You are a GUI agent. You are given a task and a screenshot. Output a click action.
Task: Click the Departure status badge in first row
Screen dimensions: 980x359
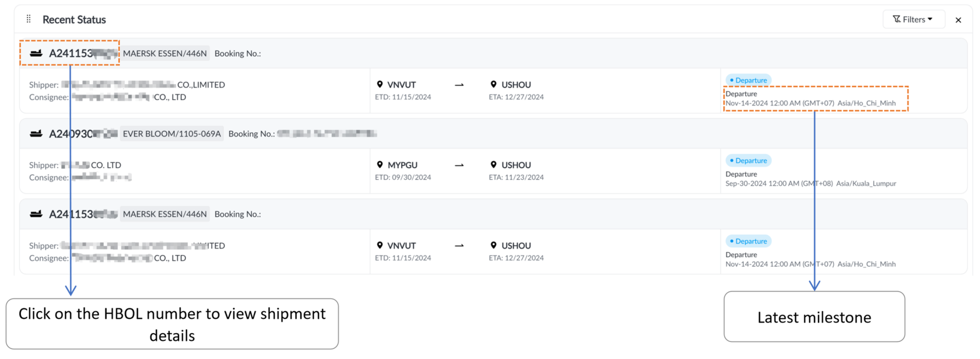tap(749, 80)
